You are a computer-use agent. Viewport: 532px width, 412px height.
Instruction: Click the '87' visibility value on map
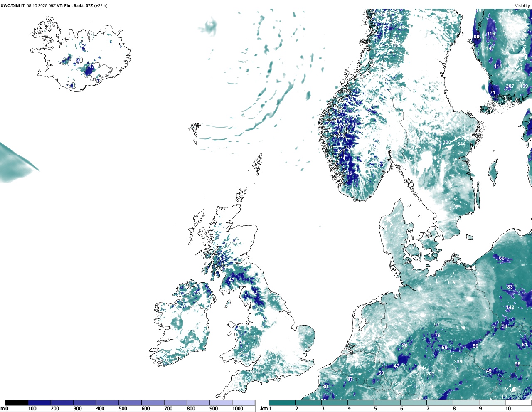tap(350, 379)
